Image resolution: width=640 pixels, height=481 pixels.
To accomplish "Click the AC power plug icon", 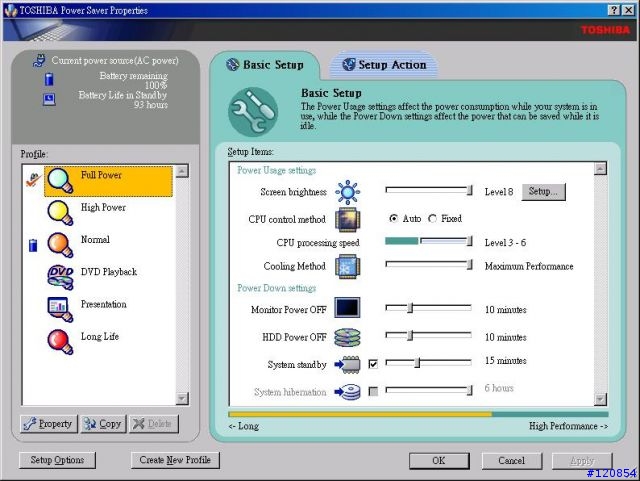I will click(x=39, y=61).
